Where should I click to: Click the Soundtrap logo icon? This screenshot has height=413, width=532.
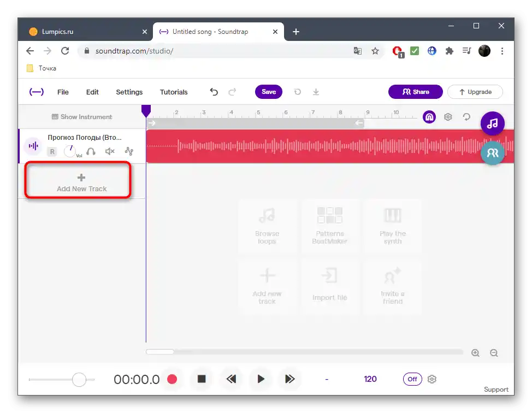click(36, 92)
